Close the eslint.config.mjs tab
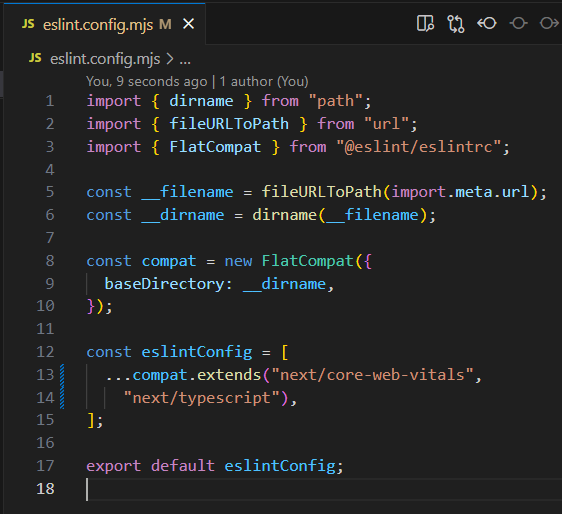 click(x=189, y=24)
